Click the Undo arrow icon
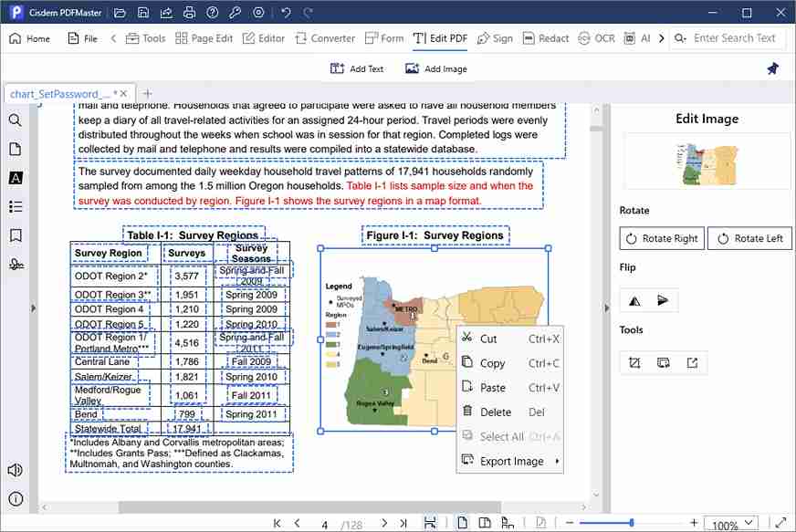The height and width of the screenshot is (532, 796). pyautogui.click(x=286, y=13)
